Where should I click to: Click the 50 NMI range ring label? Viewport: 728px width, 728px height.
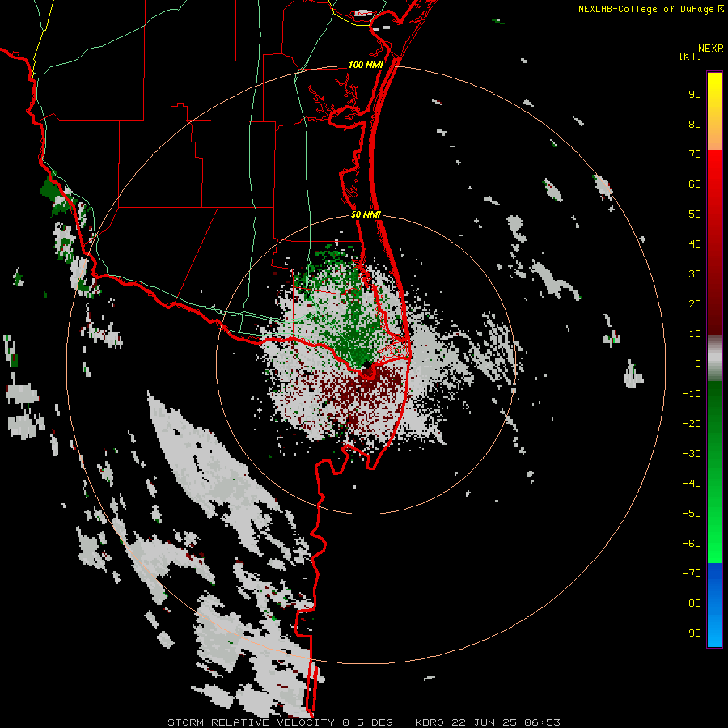pyautogui.click(x=366, y=214)
